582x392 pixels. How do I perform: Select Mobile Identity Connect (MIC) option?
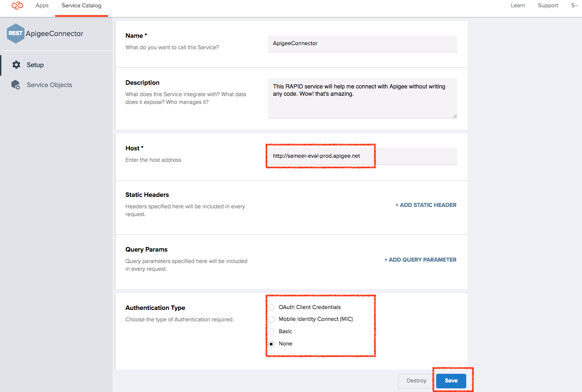pyautogui.click(x=272, y=319)
